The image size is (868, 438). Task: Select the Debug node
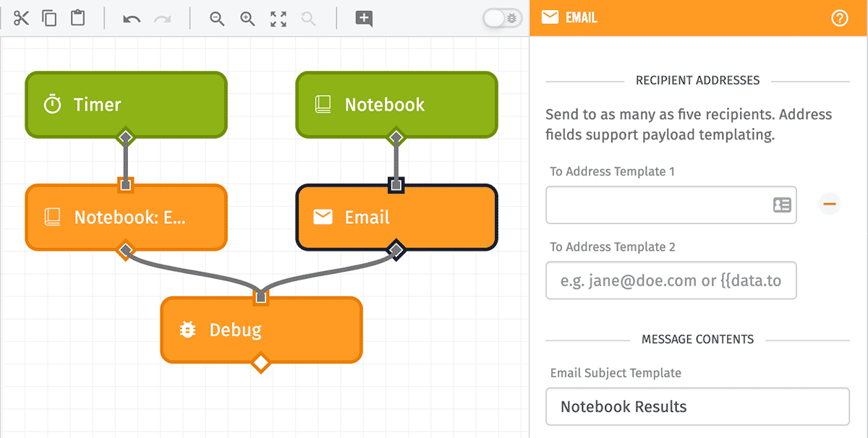click(x=261, y=330)
